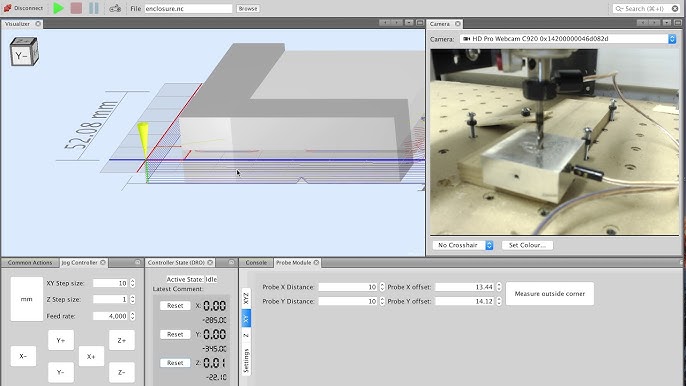The image size is (686, 386).
Task: Click the Disconnect plug icon
Action: [x=7, y=8]
